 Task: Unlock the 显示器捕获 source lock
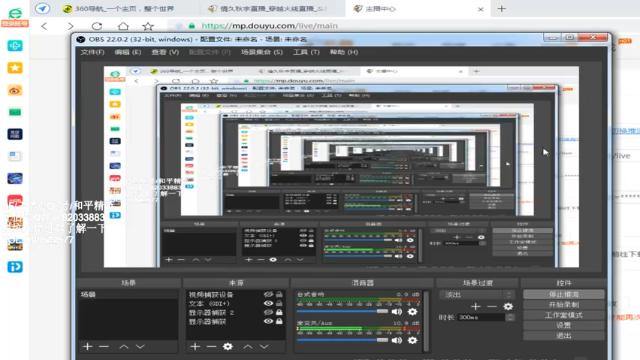(279, 321)
